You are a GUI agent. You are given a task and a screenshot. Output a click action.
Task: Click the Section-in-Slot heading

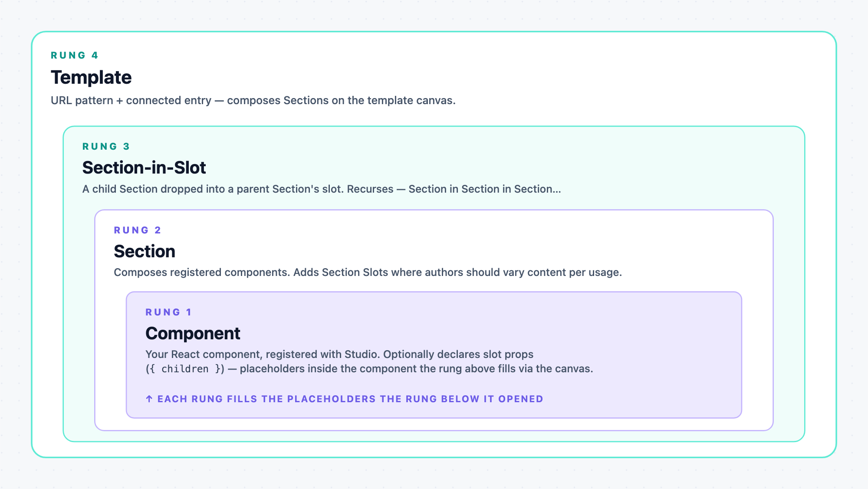(x=144, y=167)
